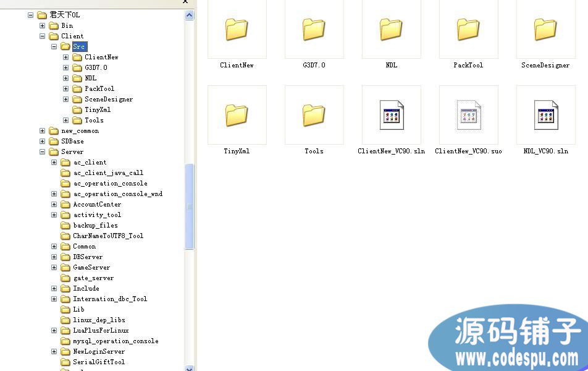The image size is (588, 371).
Task: Click the Bin folder icon in tree
Action: pyautogui.click(x=54, y=25)
